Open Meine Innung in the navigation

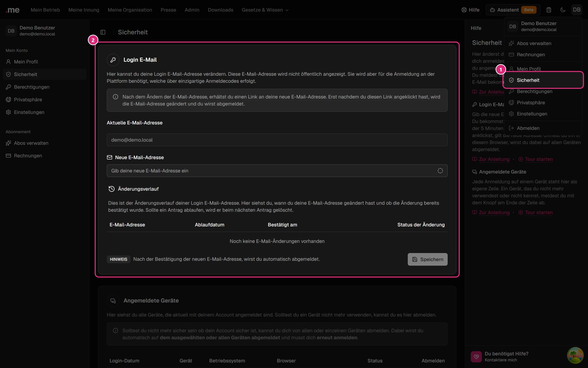(84, 10)
